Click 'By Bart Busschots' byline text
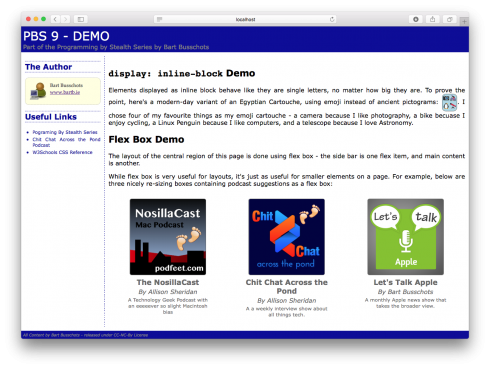The height and width of the screenshot is (369, 490). click(405, 292)
